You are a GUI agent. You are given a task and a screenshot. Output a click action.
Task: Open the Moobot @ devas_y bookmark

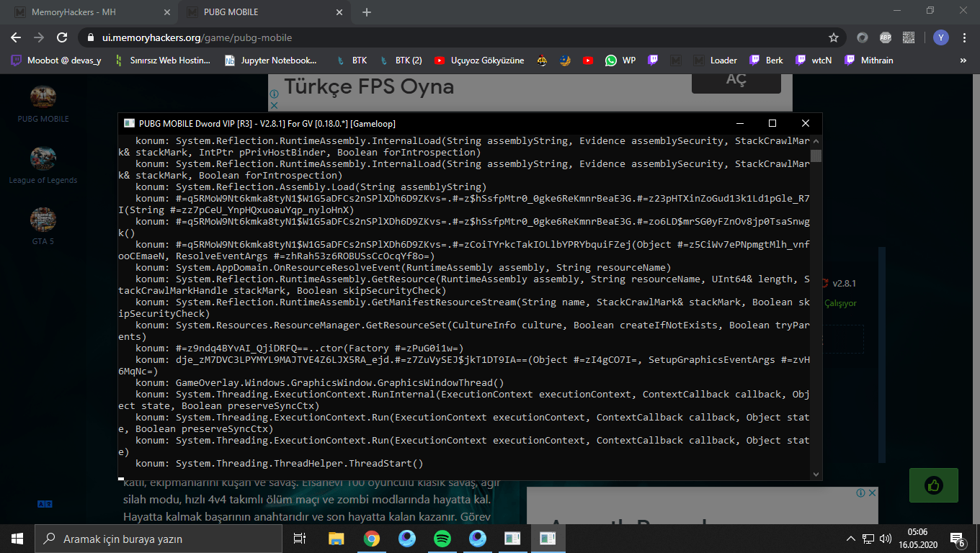tap(55, 60)
